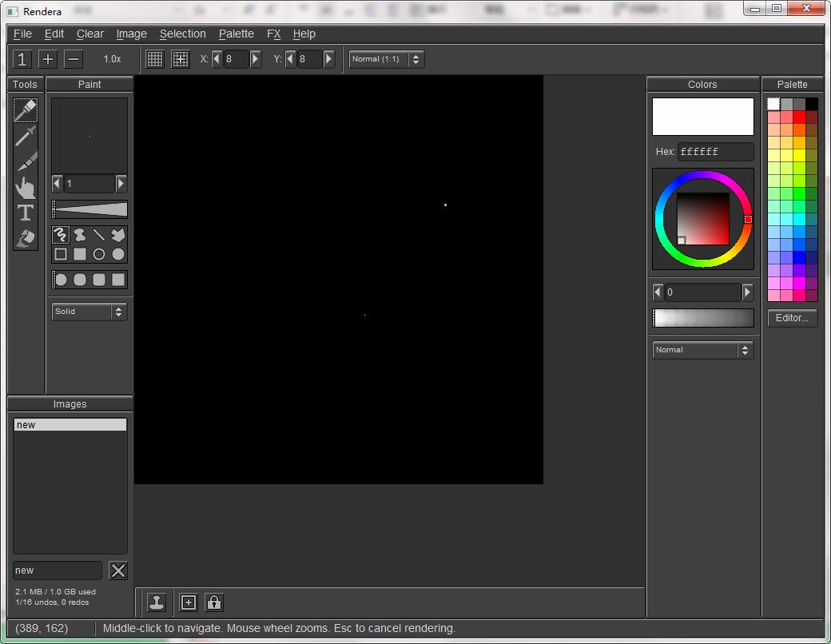Image resolution: width=831 pixels, height=644 pixels.
Task: Close the current image with X button
Action: [118, 570]
